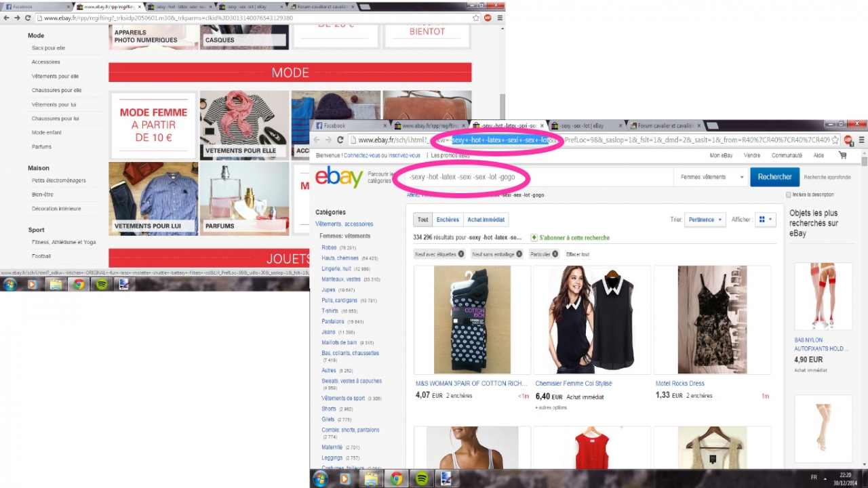This screenshot has height=488, width=868.
Task: Click the green plus icon beside 'S'abonner'
Action: (534, 238)
